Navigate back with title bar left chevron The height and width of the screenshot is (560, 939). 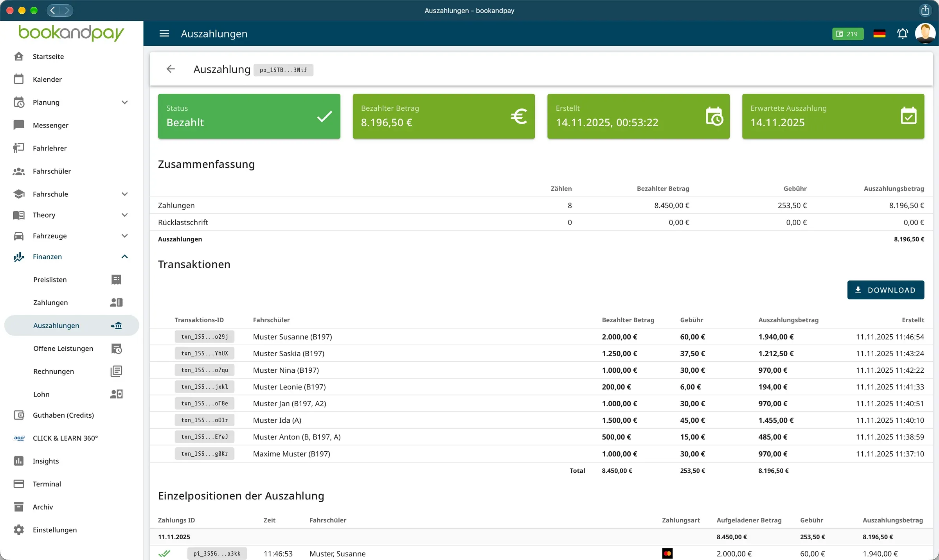pyautogui.click(x=53, y=10)
